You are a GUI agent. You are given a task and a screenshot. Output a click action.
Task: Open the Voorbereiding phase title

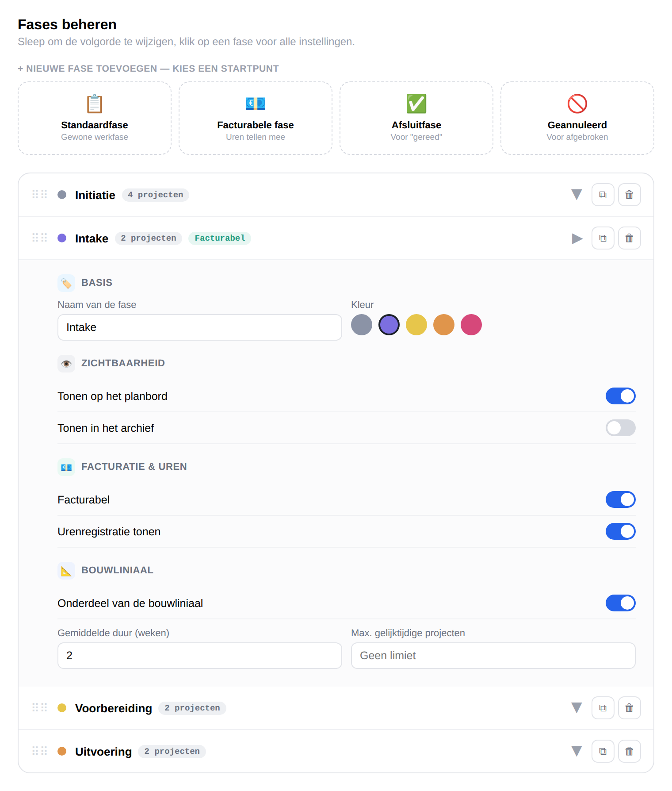pyautogui.click(x=114, y=708)
